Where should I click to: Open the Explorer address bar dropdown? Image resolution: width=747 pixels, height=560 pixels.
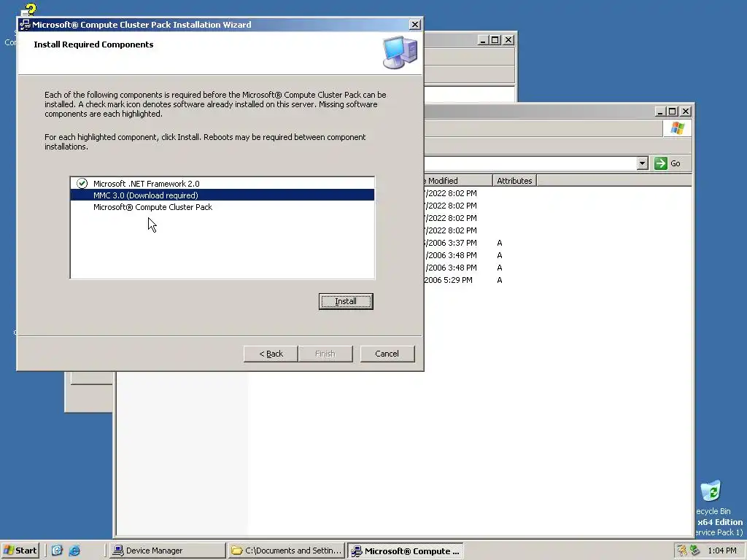[642, 163]
